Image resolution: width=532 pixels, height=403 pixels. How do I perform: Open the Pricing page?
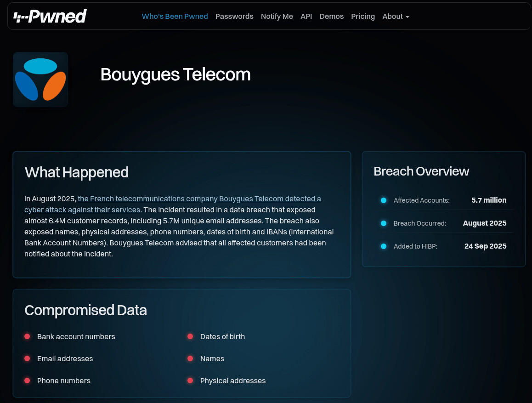click(x=363, y=17)
